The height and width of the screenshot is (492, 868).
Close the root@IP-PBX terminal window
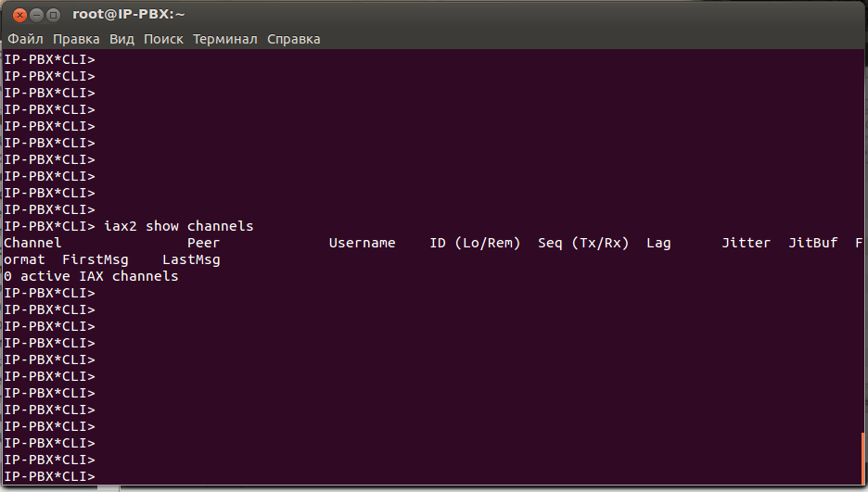[x=19, y=15]
